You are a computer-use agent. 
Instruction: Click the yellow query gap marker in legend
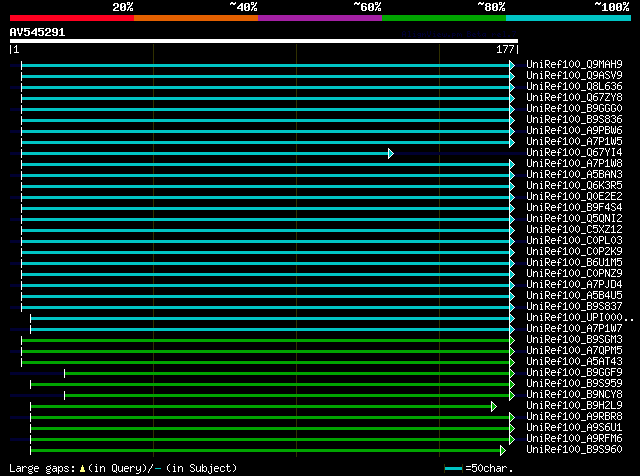(82, 469)
